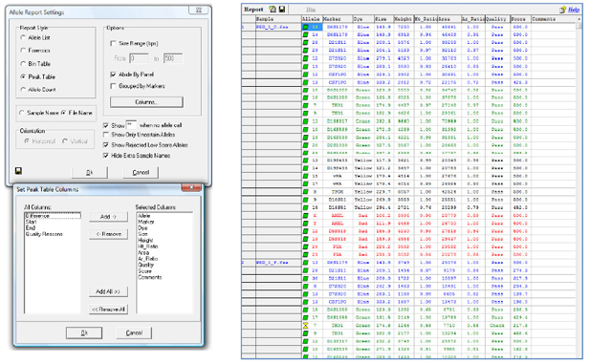Image resolution: width=589 pixels, height=364 pixels.
Task: Select Comments in Selected Columns list
Action: tap(149, 277)
